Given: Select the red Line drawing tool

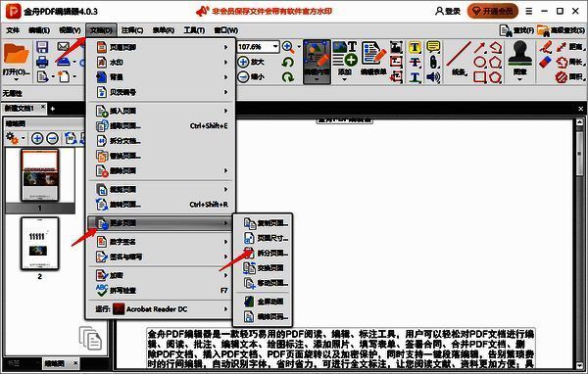Looking at the screenshot, I should click(x=459, y=59).
